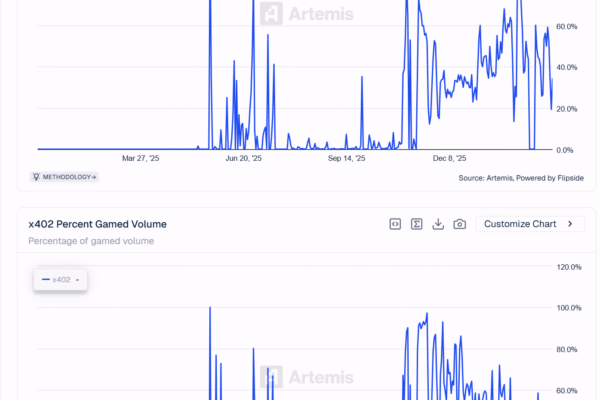Click the Source: Artemis, Powered by Flipside text
The width and height of the screenshot is (600, 400).
[506, 178]
